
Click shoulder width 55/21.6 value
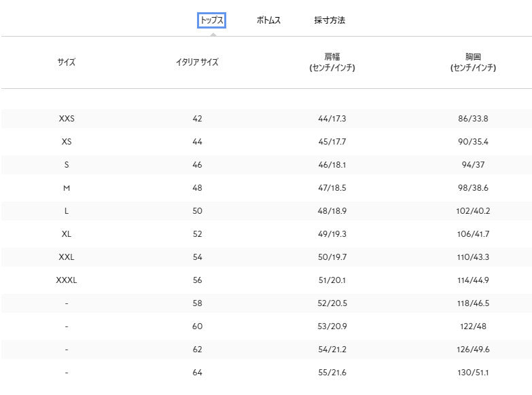pyautogui.click(x=332, y=373)
